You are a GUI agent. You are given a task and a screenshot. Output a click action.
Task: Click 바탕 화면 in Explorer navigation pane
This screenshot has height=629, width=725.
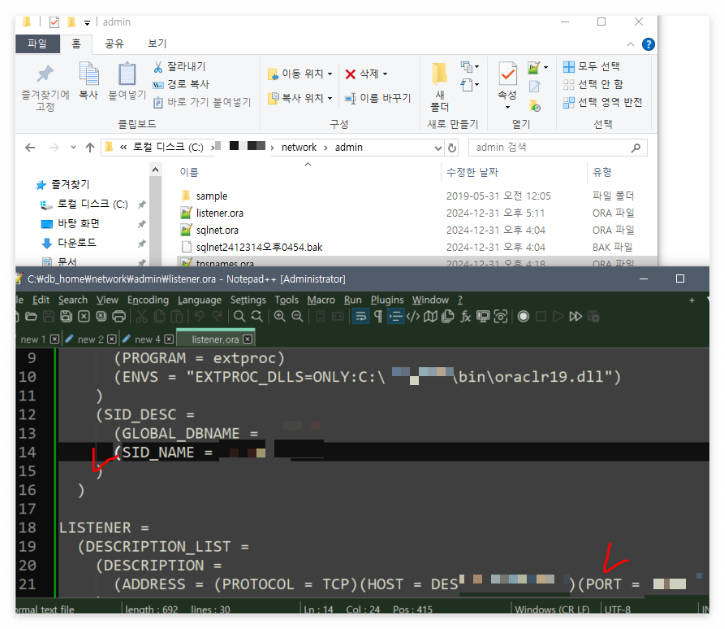(x=78, y=224)
